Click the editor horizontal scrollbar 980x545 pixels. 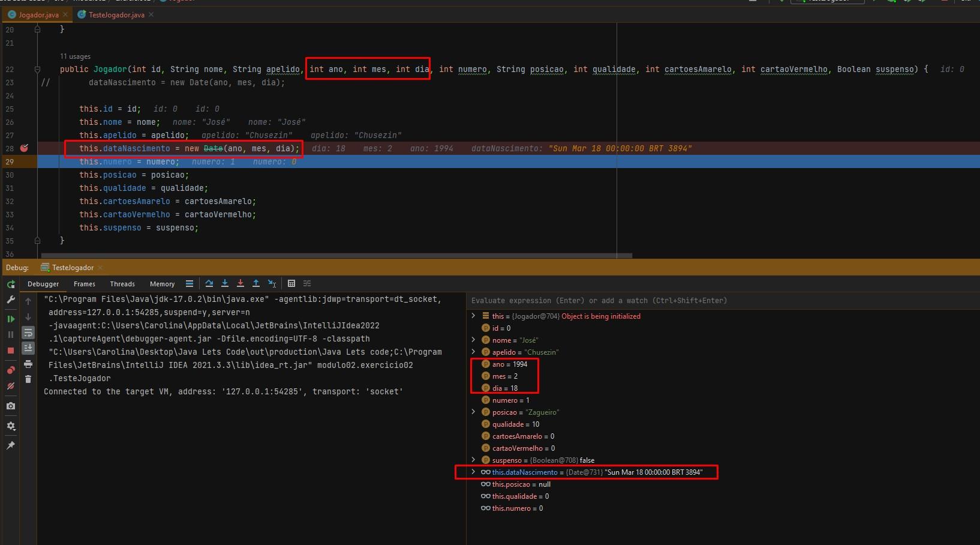[336, 256]
